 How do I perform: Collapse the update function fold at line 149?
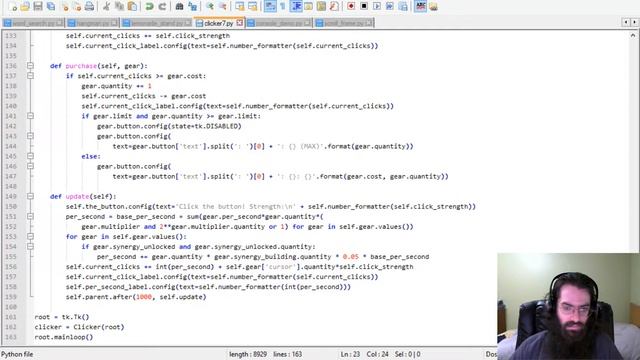[30, 196]
